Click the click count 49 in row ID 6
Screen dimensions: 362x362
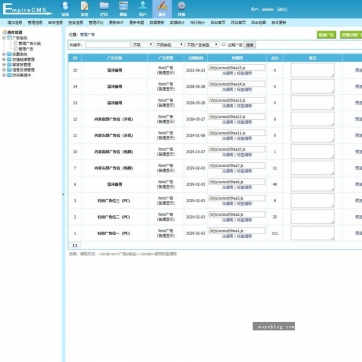tap(275, 184)
